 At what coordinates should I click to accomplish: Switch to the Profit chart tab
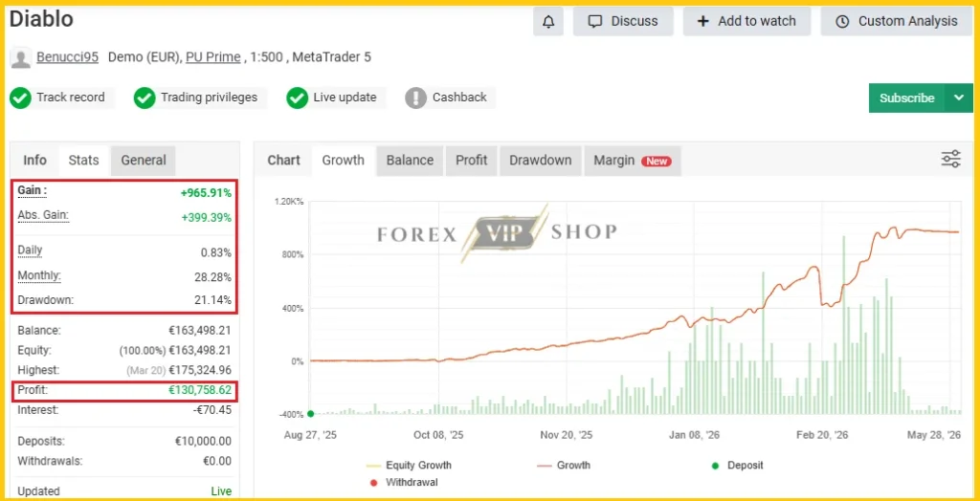pos(471,161)
